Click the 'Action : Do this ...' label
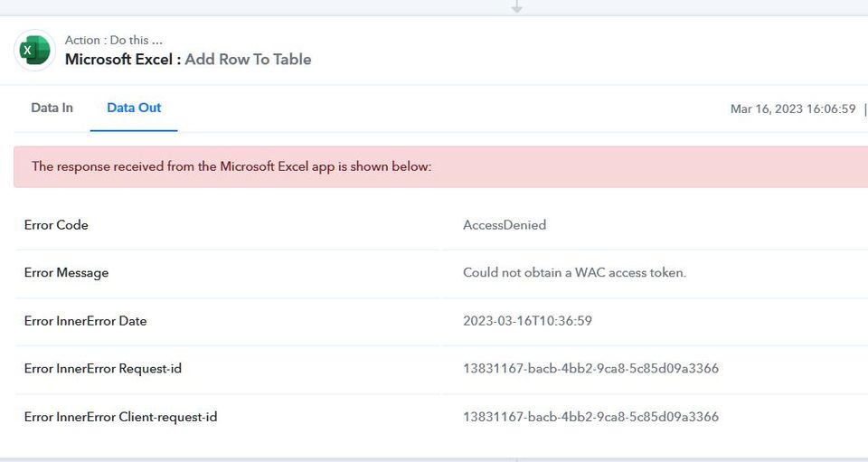868x462 pixels. pyautogui.click(x=114, y=41)
